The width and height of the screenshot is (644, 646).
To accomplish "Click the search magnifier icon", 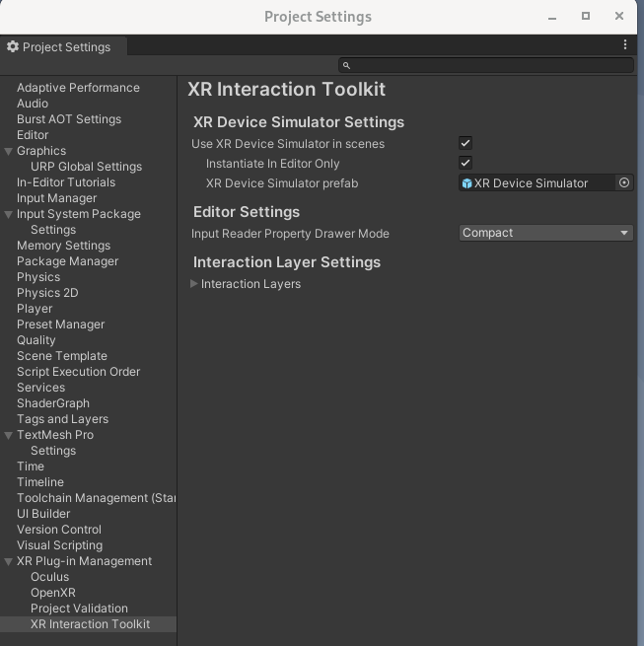I will (x=346, y=65).
